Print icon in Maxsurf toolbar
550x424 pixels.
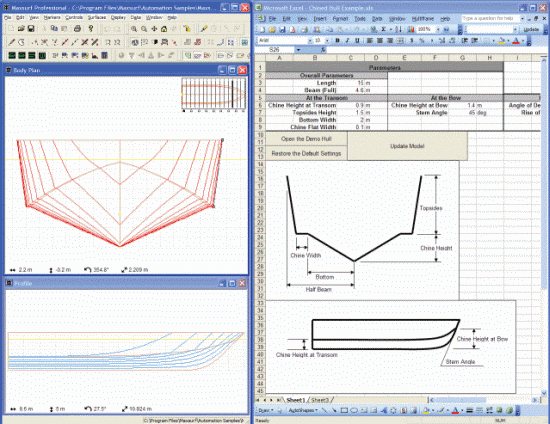(78, 29)
